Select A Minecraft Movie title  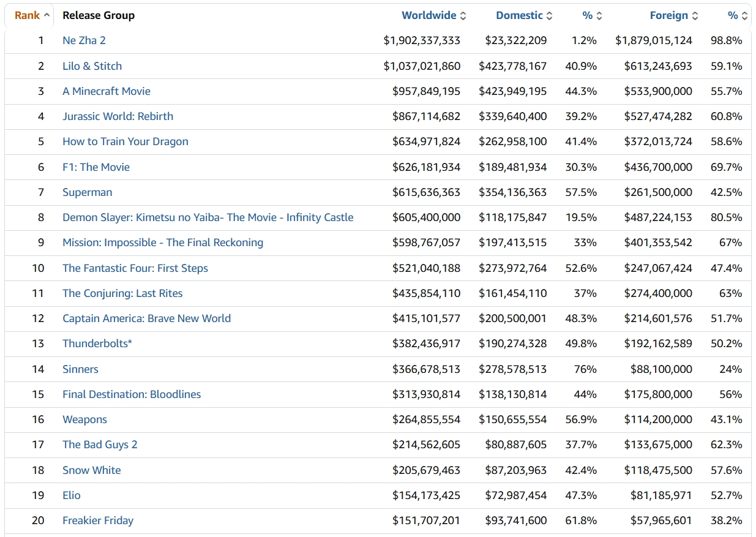click(x=106, y=91)
